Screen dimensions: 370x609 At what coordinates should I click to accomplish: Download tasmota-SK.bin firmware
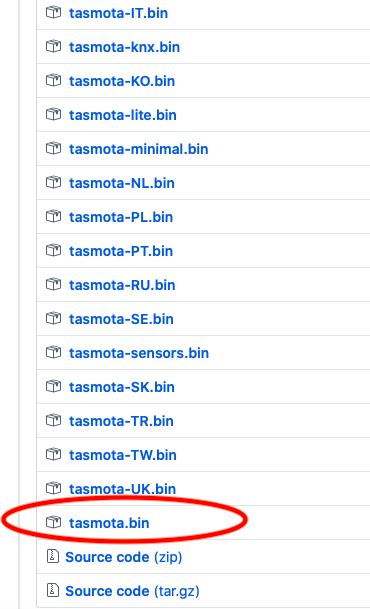(x=122, y=387)
